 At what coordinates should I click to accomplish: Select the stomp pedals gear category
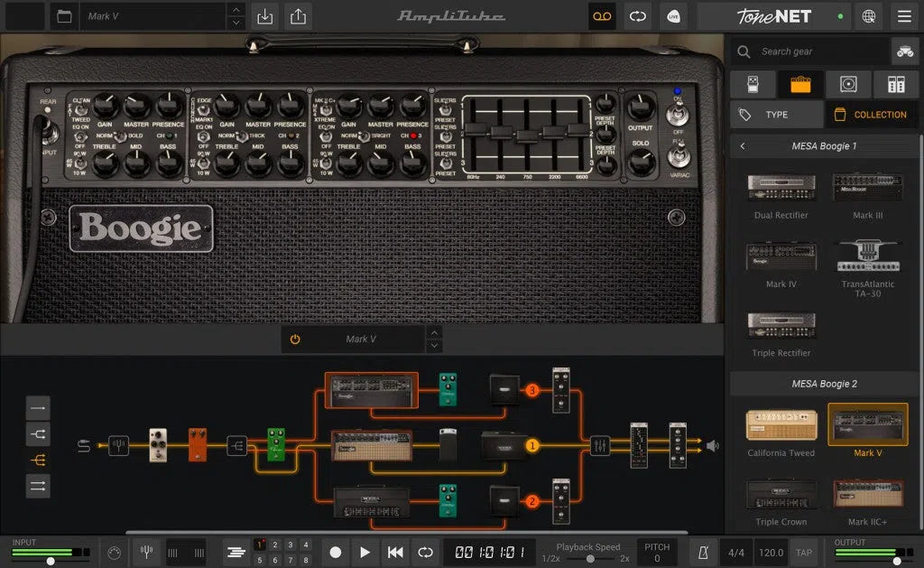click(753, 84)
